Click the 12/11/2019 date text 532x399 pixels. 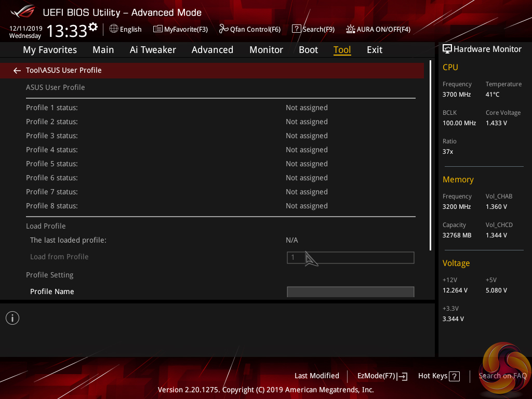(x=26, y=28)
